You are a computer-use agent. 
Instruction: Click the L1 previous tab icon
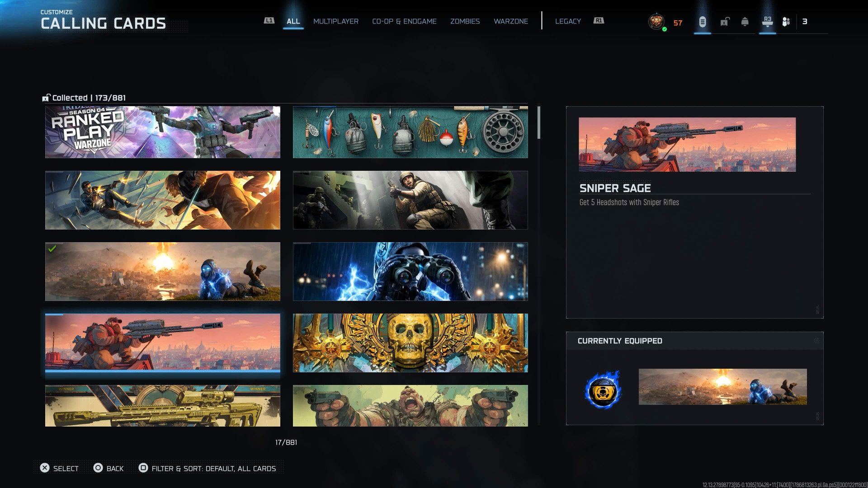coord(269,21)
